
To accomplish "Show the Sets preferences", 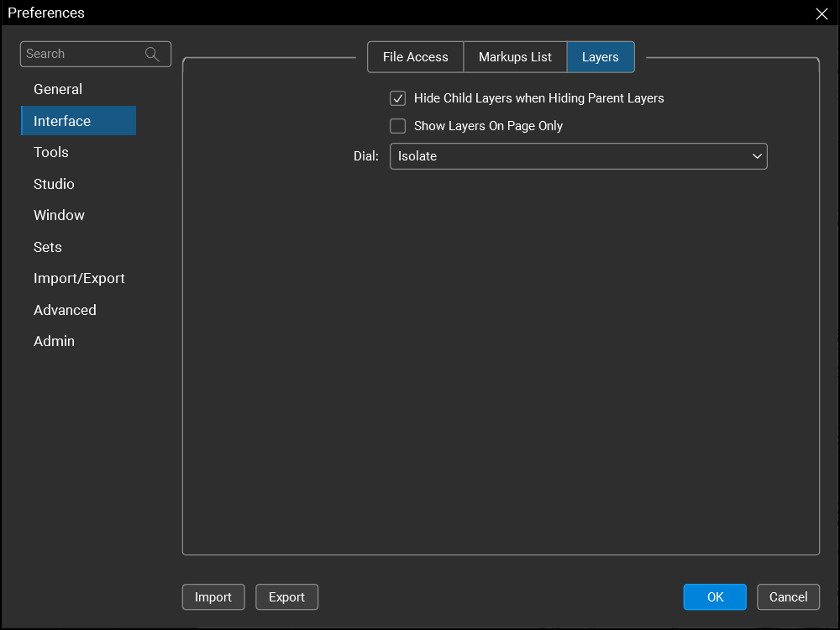I will [x=48, y=247].
